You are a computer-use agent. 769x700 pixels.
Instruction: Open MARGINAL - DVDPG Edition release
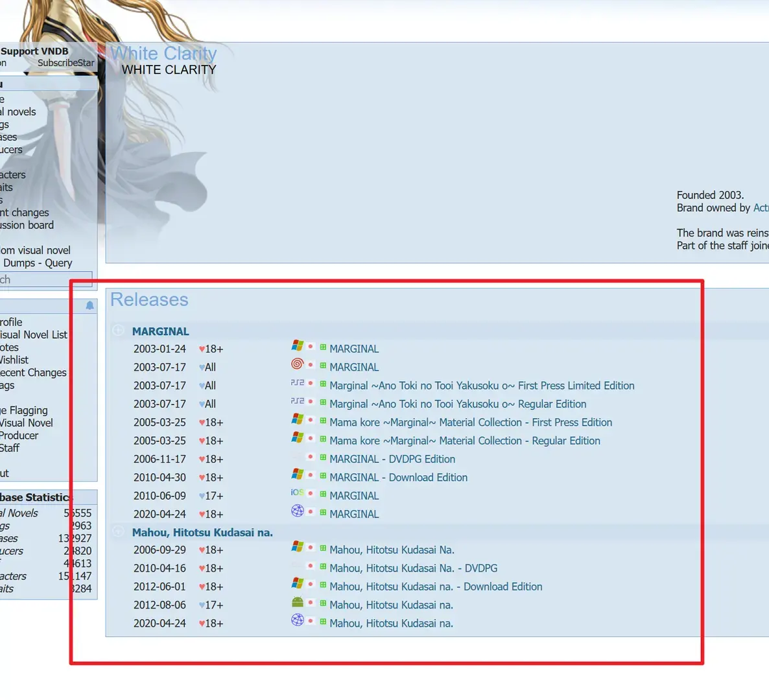pos(392,460)
